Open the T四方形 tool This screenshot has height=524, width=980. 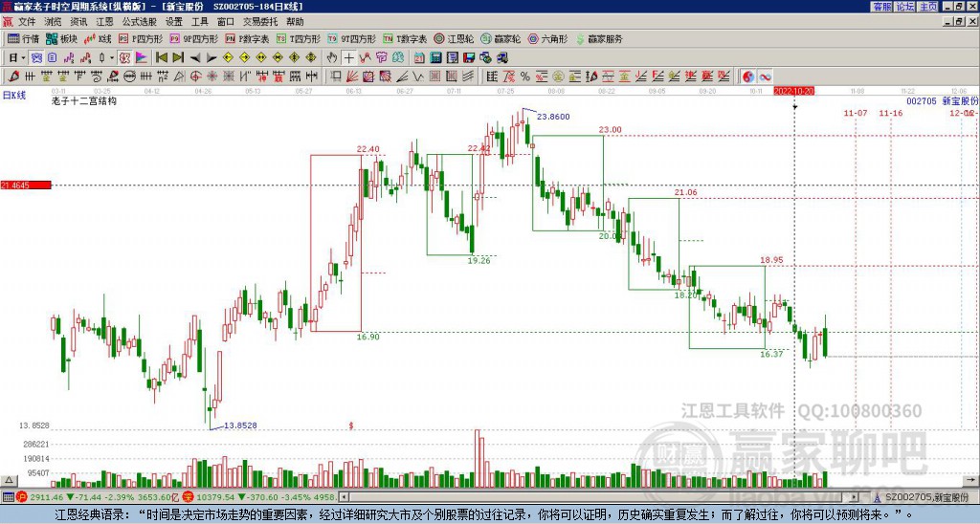point(299,38)
